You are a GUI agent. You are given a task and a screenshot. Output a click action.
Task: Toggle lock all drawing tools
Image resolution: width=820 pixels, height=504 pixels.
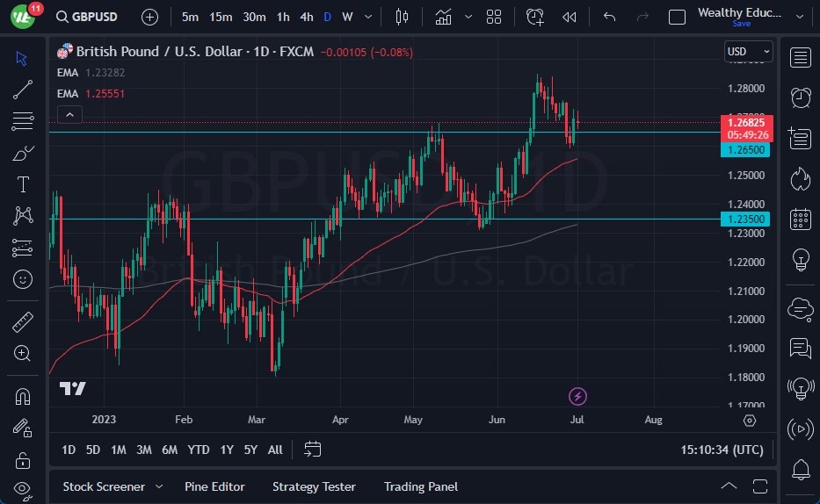23,459
